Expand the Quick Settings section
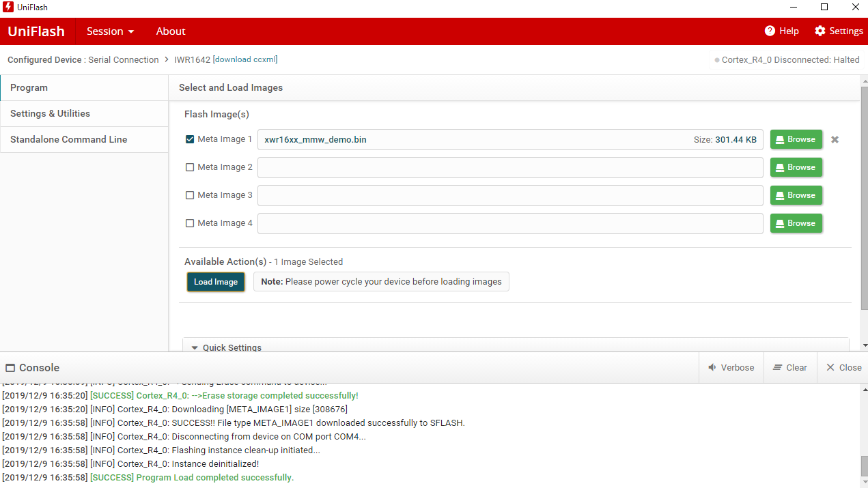 [516, 345]
